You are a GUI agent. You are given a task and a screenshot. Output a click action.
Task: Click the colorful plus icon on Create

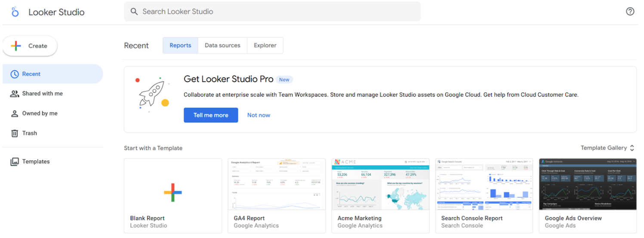[16, 46]
